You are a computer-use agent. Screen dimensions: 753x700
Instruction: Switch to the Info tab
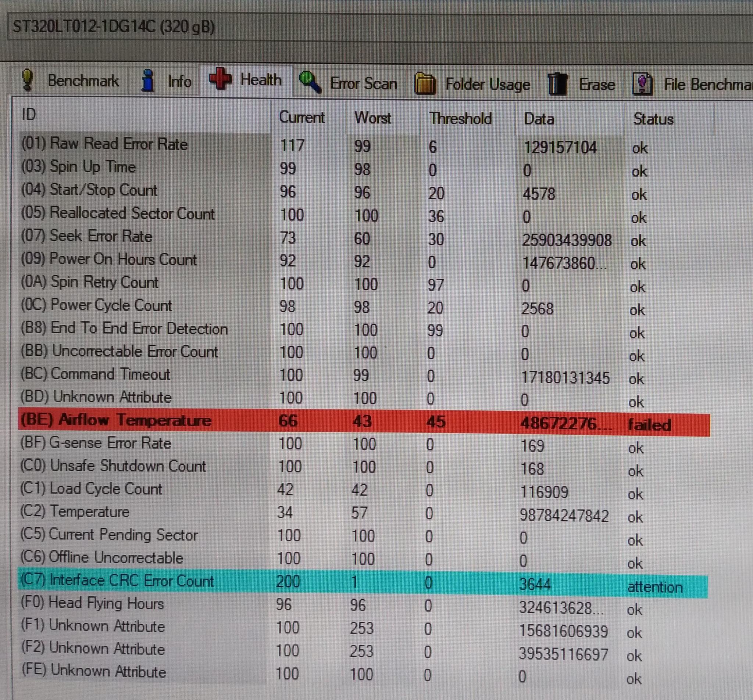click(x=166, y=80)
